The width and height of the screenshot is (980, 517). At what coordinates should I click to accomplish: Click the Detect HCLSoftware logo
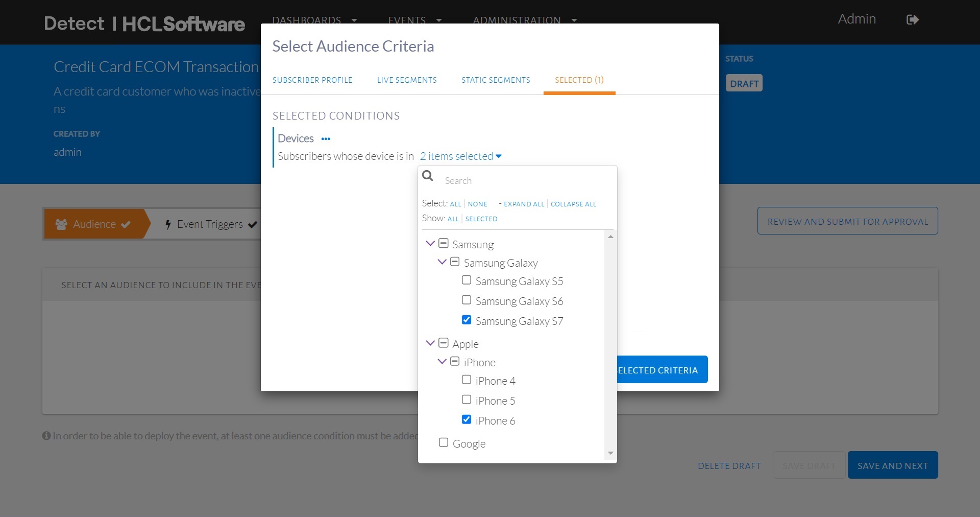coord(144,24)
